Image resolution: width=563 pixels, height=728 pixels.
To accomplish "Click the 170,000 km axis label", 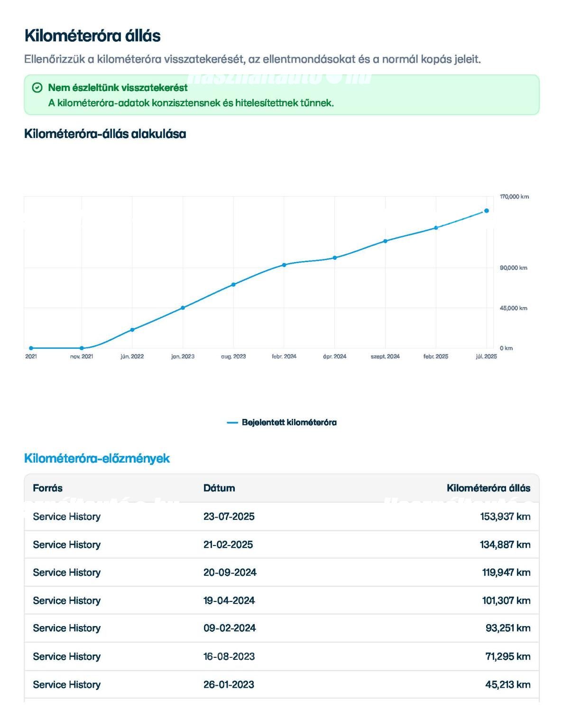I will point(514,197).
